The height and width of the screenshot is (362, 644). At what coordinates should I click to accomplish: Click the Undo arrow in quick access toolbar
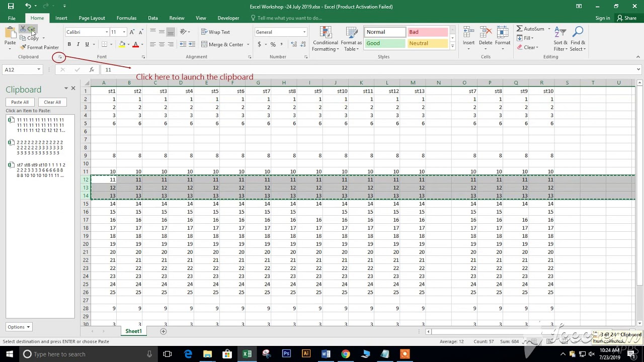(x=28, y=6)
